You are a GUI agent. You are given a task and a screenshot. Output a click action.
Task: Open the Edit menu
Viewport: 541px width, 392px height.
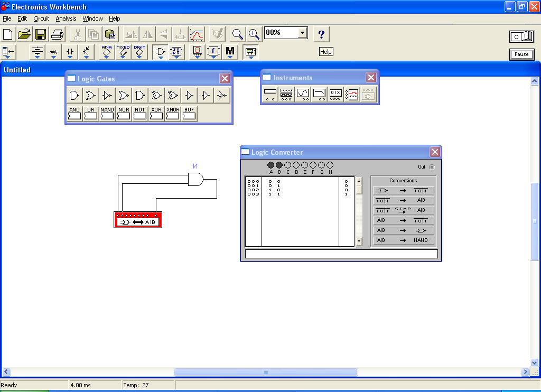click(22, 18)
